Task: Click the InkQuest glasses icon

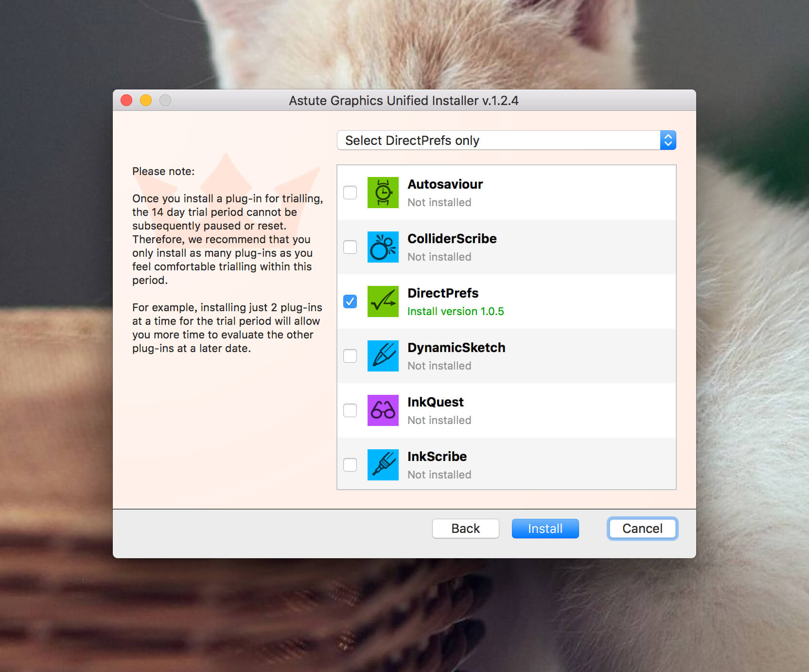Action: pyautogui.click(x=383, y=410)
